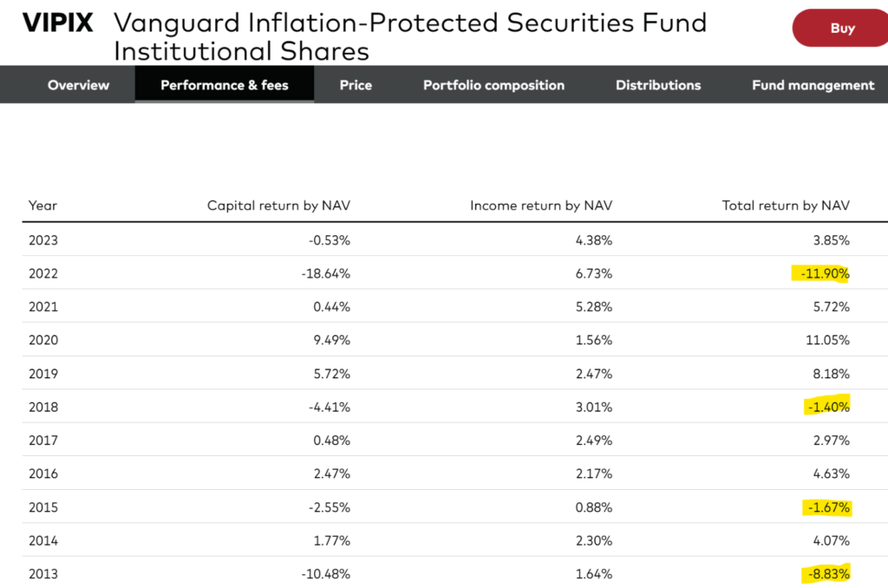Click the Capital return by NAV header

click(x=278, y=206)
